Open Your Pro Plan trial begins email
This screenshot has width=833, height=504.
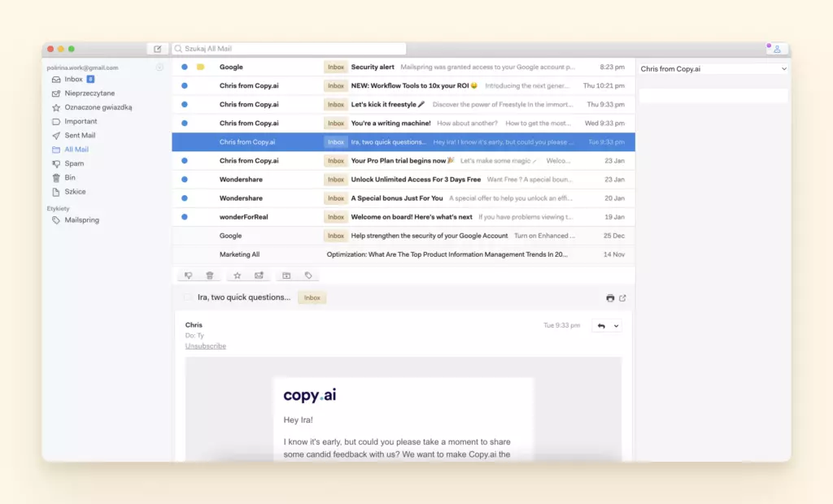coord(403,160)
